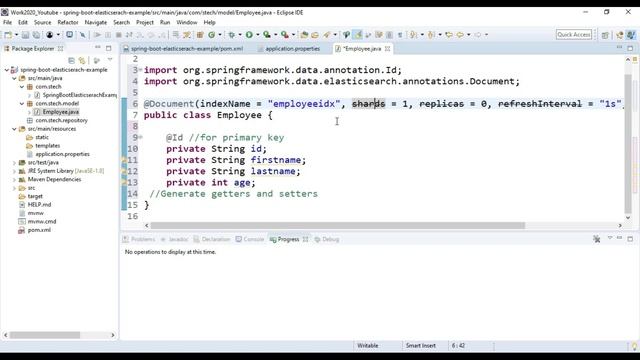Open the Debug configurations dropdown arrow

pos(240,35)
